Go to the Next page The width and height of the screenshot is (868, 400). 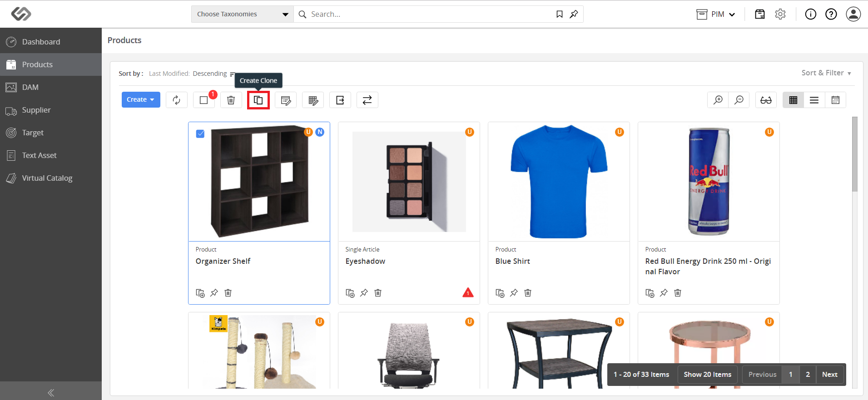coord(830,375)
